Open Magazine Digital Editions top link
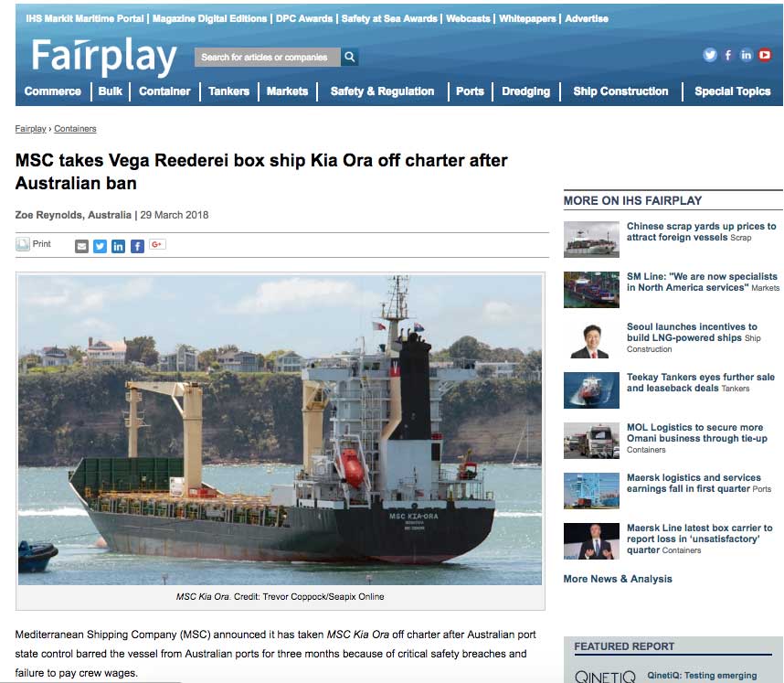The image size is (784, 683). (209, 18)
